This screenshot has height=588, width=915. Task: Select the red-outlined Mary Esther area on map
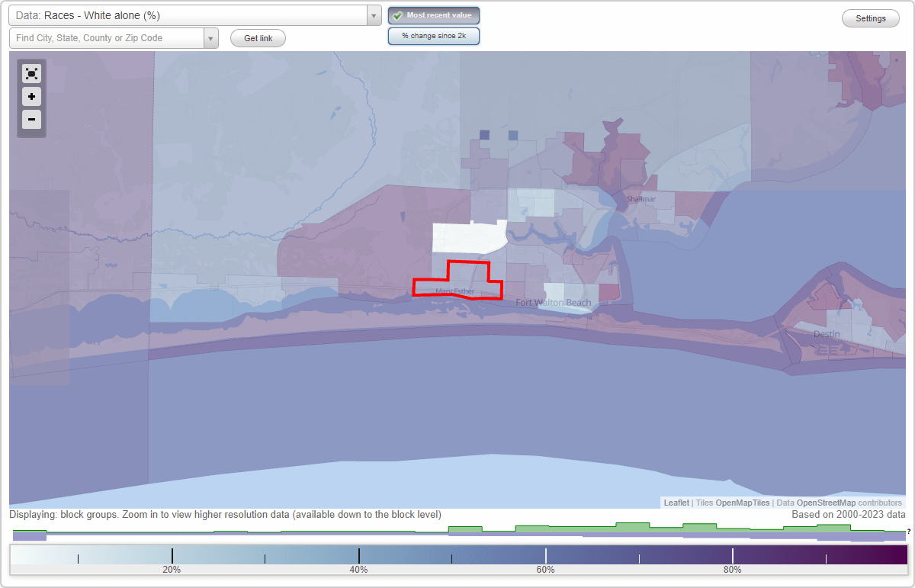tap(456, 284)
